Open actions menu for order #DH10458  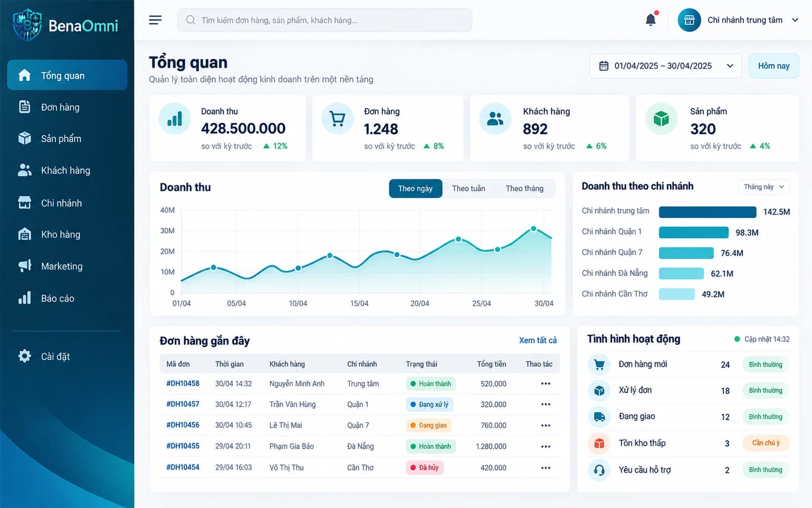(x=546, y=384)
